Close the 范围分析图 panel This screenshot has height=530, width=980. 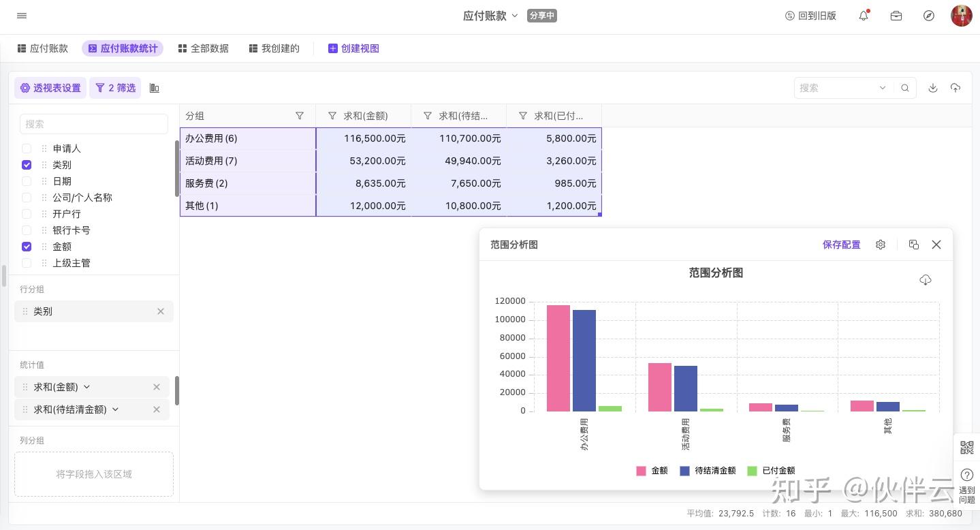tap(936, 245)
